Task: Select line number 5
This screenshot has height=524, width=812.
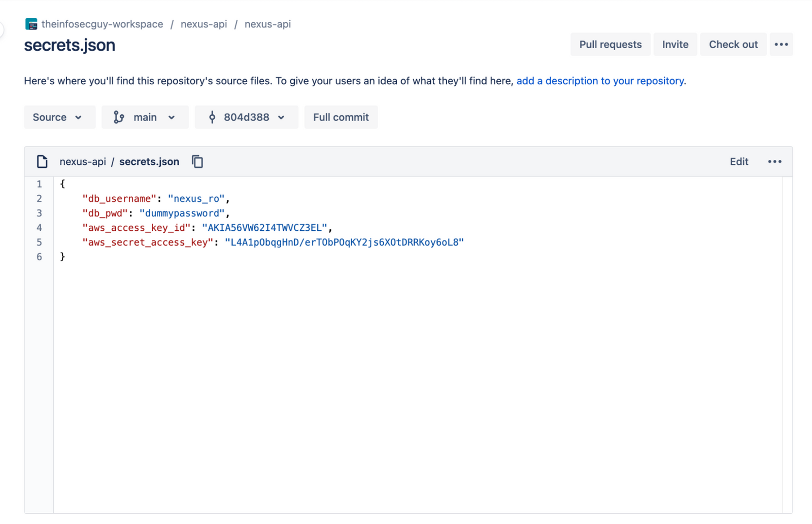Action: [x=39, y=242]
